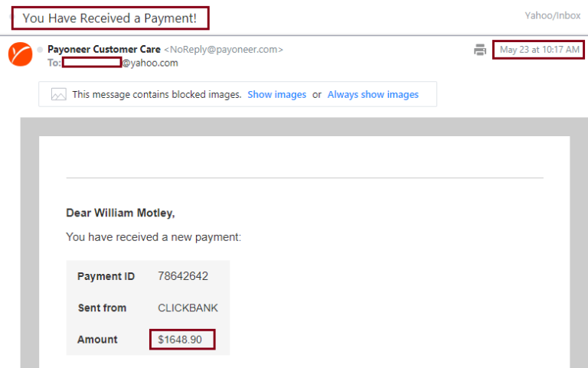This screenshot has height=368, width=588.
Task: Click the subject You Have Received a Payment!
Action: pyautogui.click(x=109, y=18)
